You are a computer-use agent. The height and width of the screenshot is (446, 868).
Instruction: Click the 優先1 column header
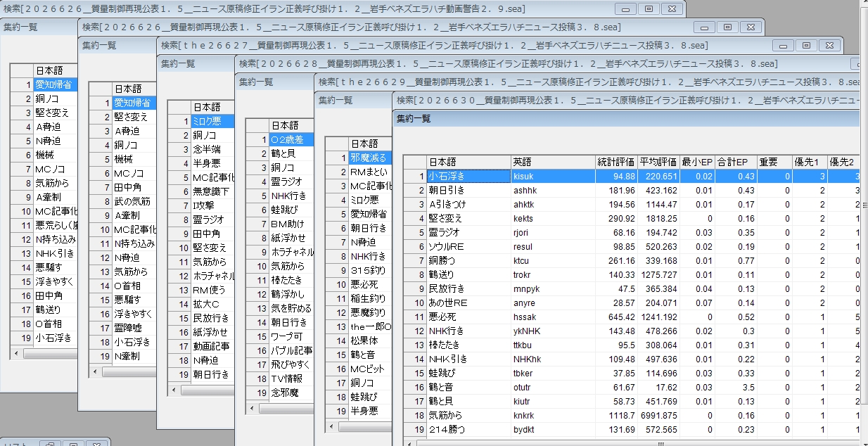click(810, 162)
